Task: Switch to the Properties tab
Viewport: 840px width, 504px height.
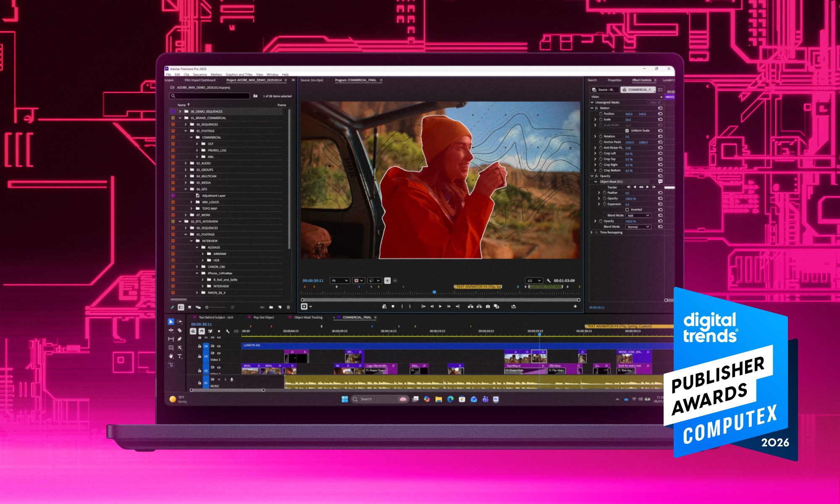Action: click(x=614, y=80)
